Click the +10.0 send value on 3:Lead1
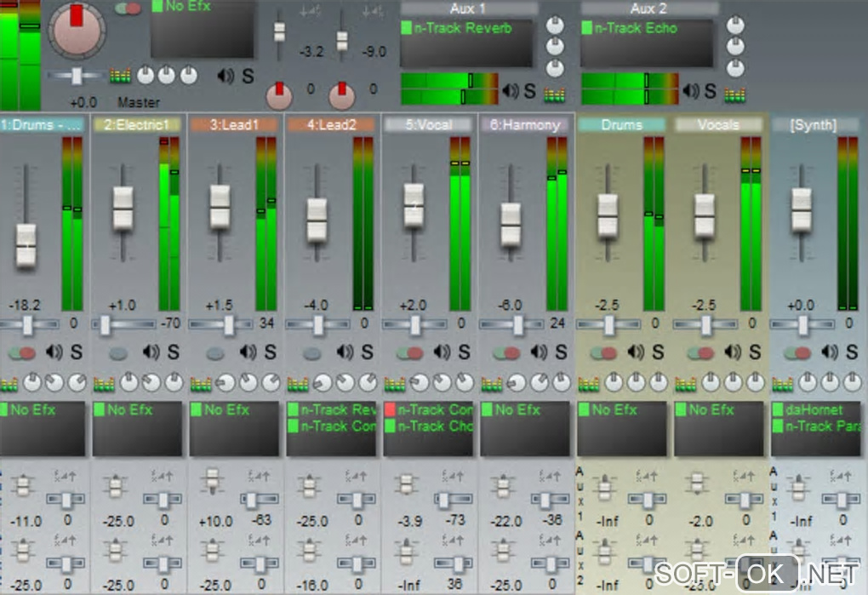Viewport: 868px width, 595px height. point(216,521)
